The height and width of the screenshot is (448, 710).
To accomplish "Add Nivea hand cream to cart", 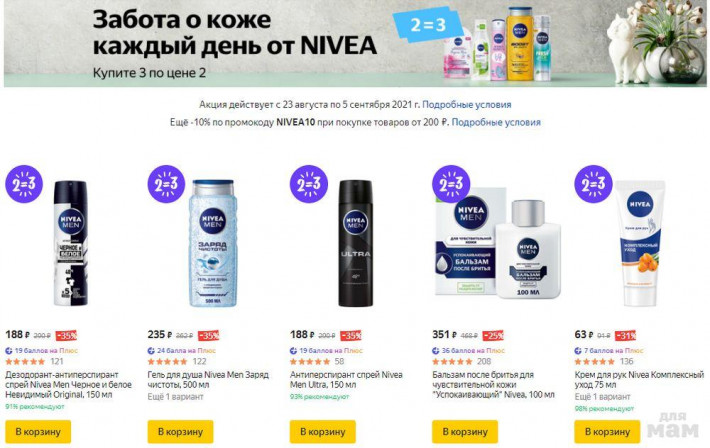I will point(607,432).
